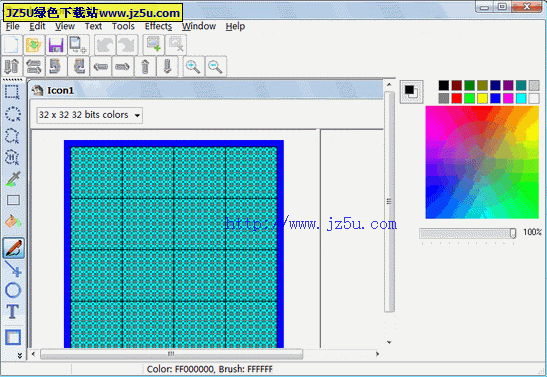This screenshot has width=547, height=377.
Task: Select the line drawing tool
Action: (13, 269)
